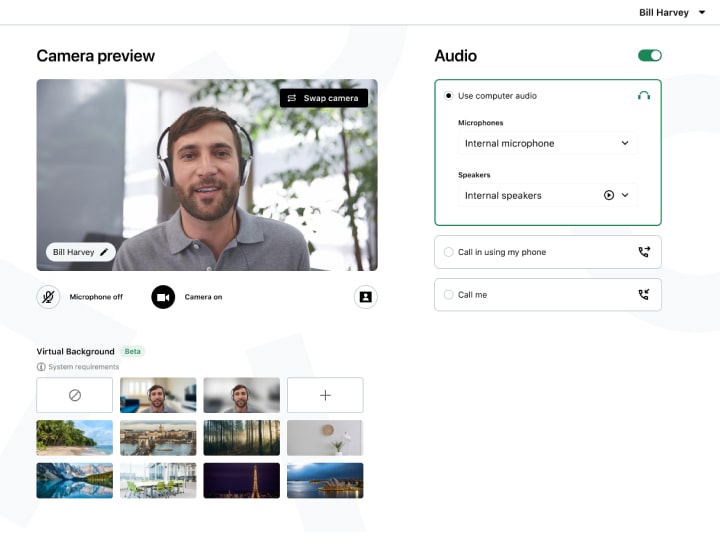Click headset icon in computer audio
This screenshot has width=720, height=560.
[644, 96]
